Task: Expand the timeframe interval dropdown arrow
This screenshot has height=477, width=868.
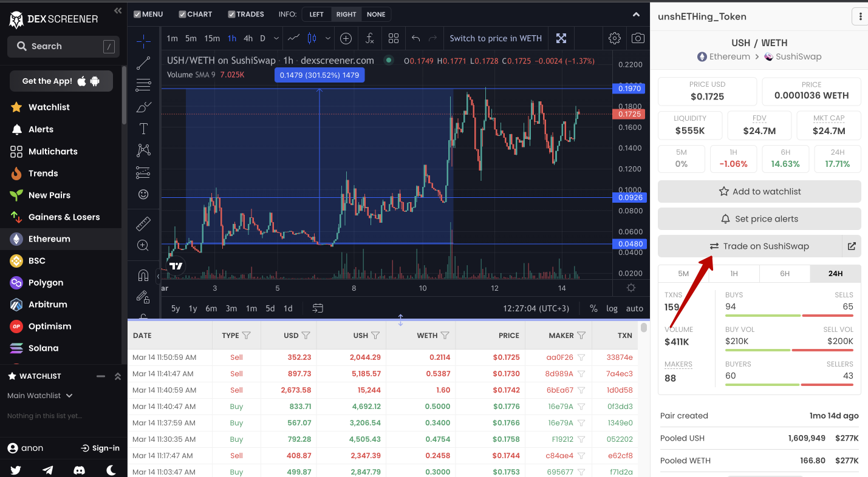Action: pos(276,38)
